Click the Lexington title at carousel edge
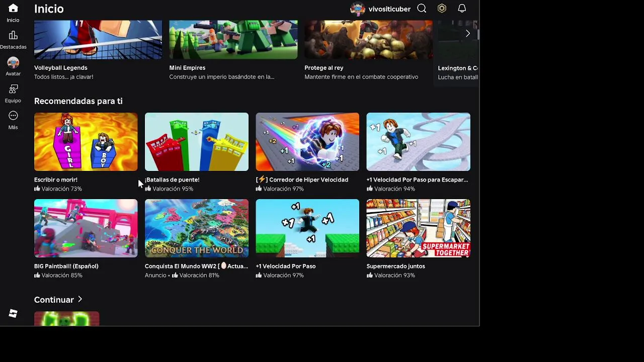 [x=458, y=68]
